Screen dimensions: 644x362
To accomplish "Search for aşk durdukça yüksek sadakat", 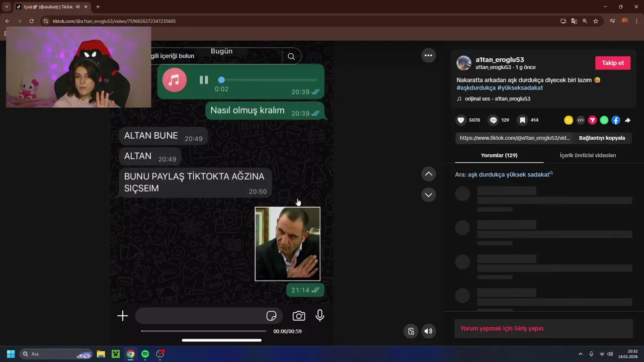I will pyautogui.click(x=509, y=174).
